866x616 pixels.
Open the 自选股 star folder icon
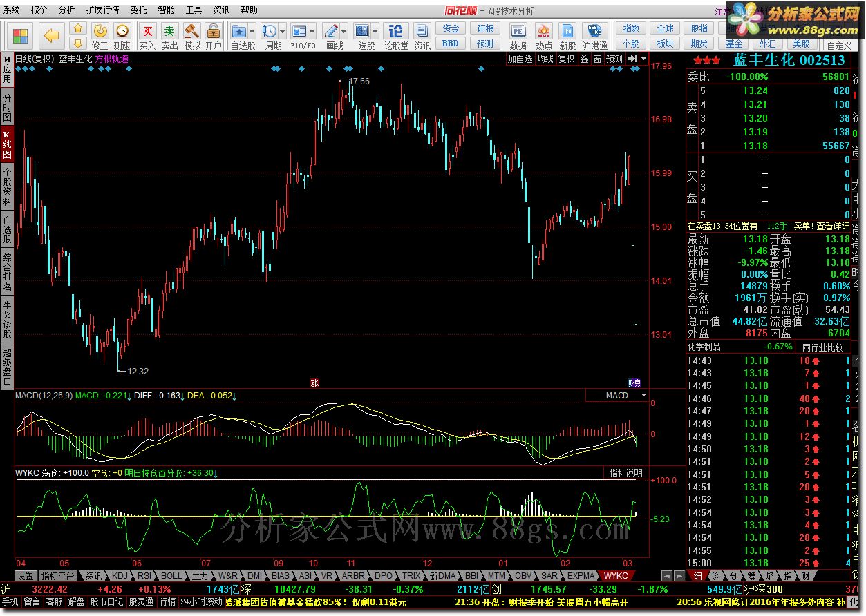(x=239, y=31)
